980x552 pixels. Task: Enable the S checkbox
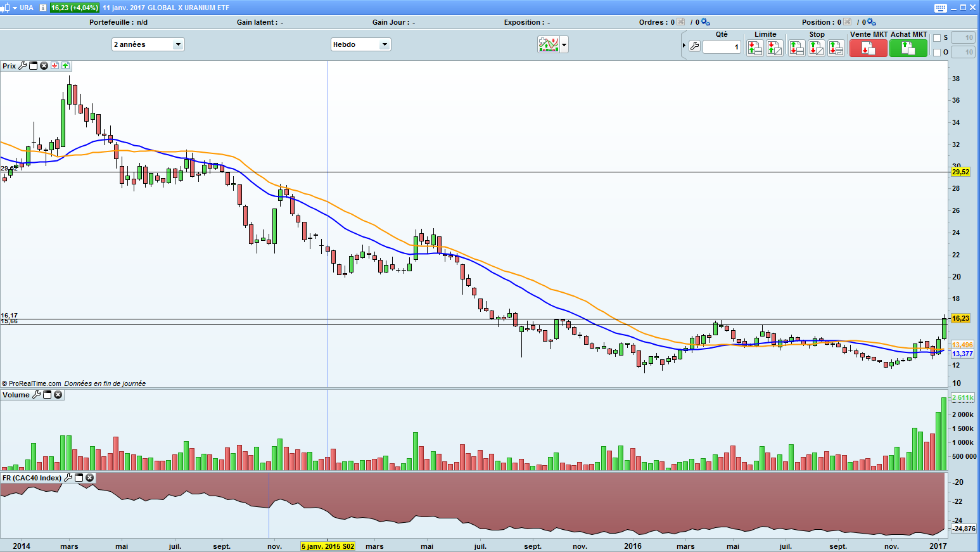(937, 38)
